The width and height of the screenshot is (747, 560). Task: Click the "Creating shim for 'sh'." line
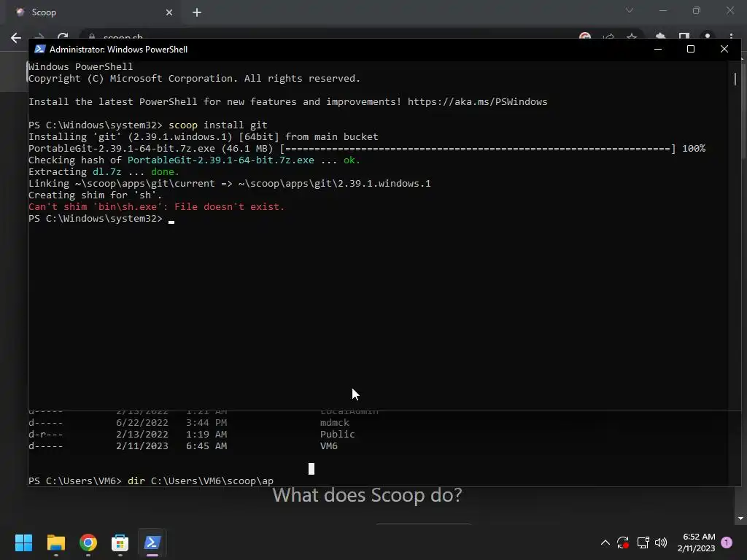tap(95, 195)
